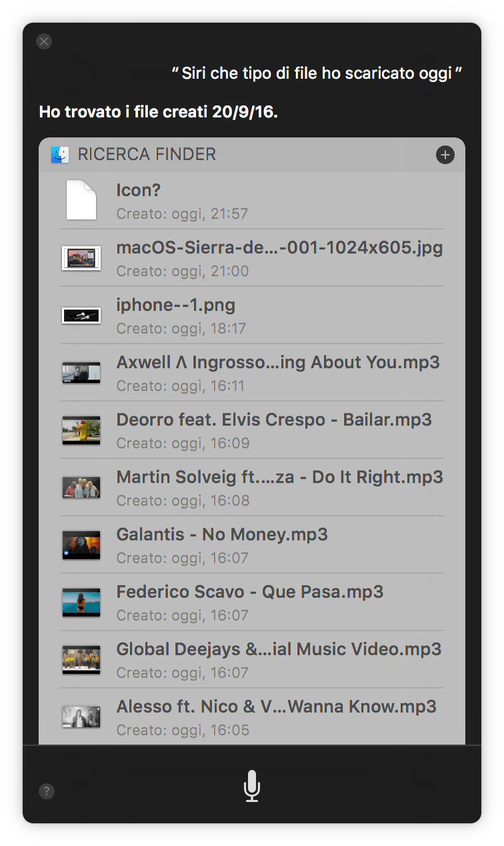Click the Deorro feat. Elvis Crespo thumbnail
The height and width of the screenshot is (846, 504).
pos(81,430)
